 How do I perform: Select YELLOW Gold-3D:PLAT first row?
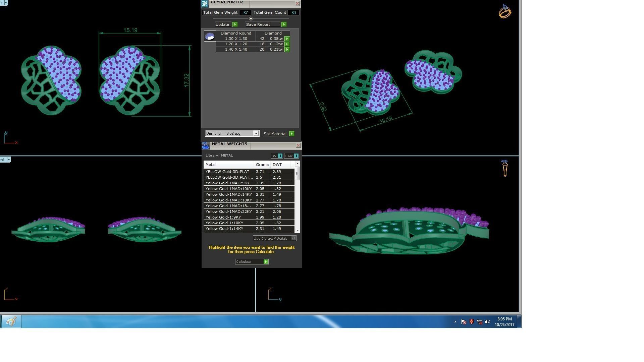[x=227, y=172]
